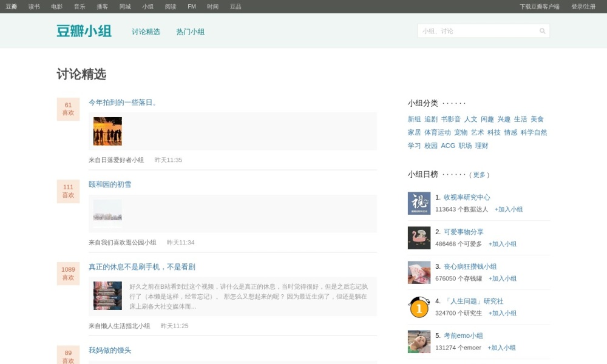Select 读书 in the top menu bar
The image size is (607, 364).
point(35,6)
